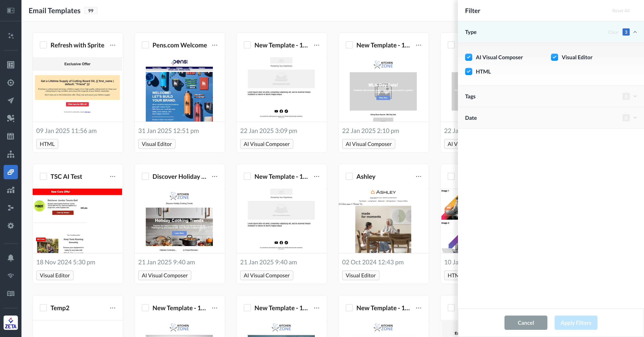This screenshot has height=337, width=644.
Task: Click the ZETA logo at sidebar bottom
Action: [x=11, y=322]
